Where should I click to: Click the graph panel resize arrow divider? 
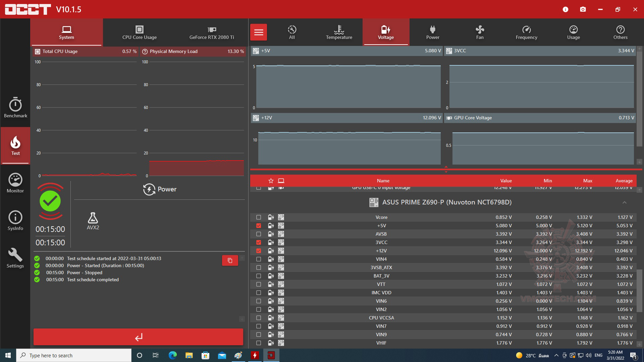click(x=446, y=169)
